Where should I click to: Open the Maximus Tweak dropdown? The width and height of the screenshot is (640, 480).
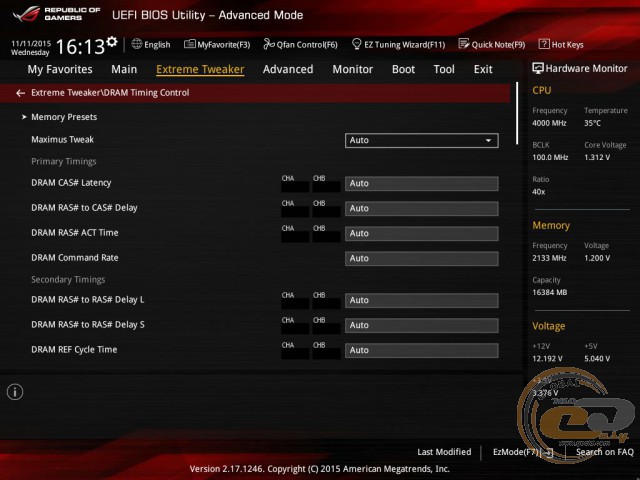(422, 140)
